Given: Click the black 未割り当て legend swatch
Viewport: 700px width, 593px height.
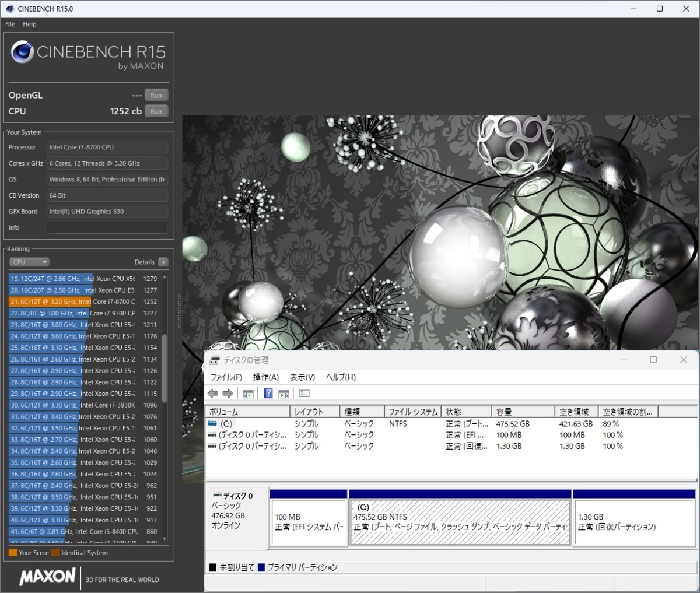Looking at the screenshot, I should (213, 567).
